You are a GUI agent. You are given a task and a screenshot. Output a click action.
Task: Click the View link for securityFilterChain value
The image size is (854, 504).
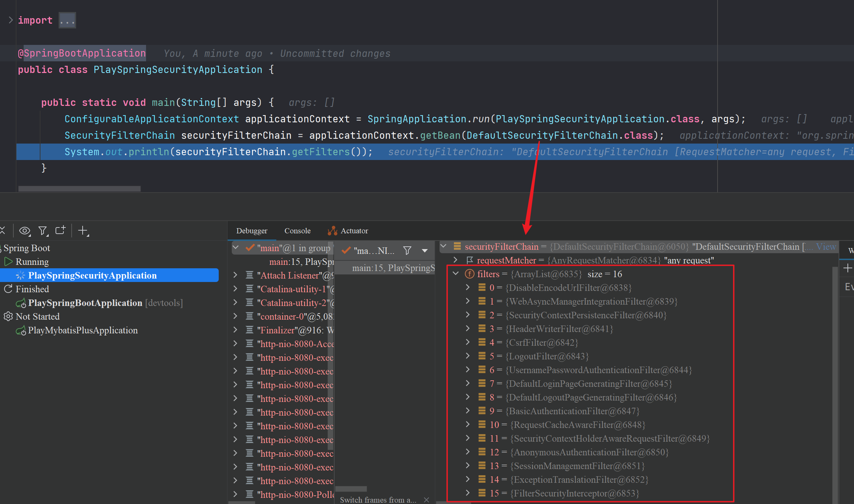826,247
